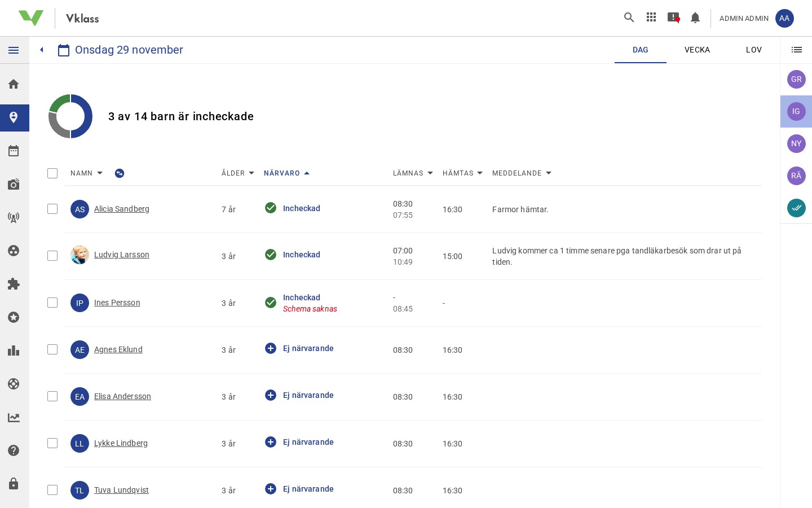Sort by the Lämnas column arrow
This screenshot has width=812, height=508.
430,173
